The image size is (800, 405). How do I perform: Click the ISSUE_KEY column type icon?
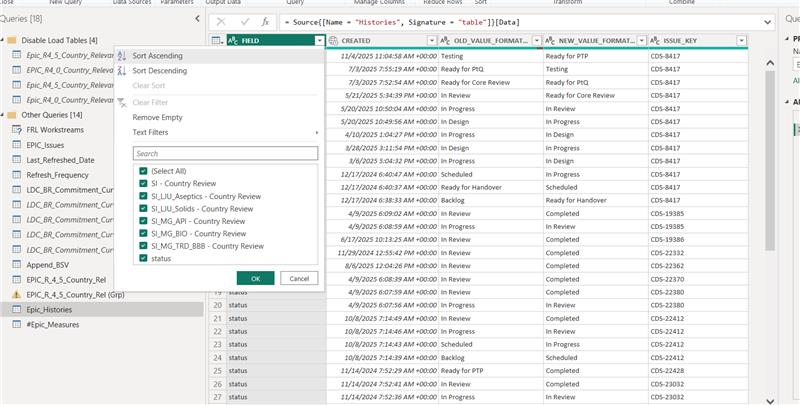pyautogui.click(x=656, y=41)
